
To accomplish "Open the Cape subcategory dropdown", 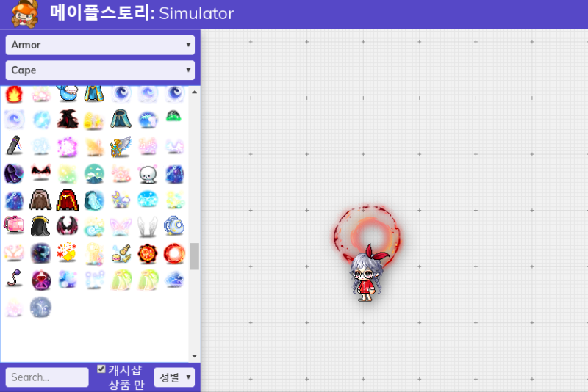I will pyautogui.click(x=100, y=70).
